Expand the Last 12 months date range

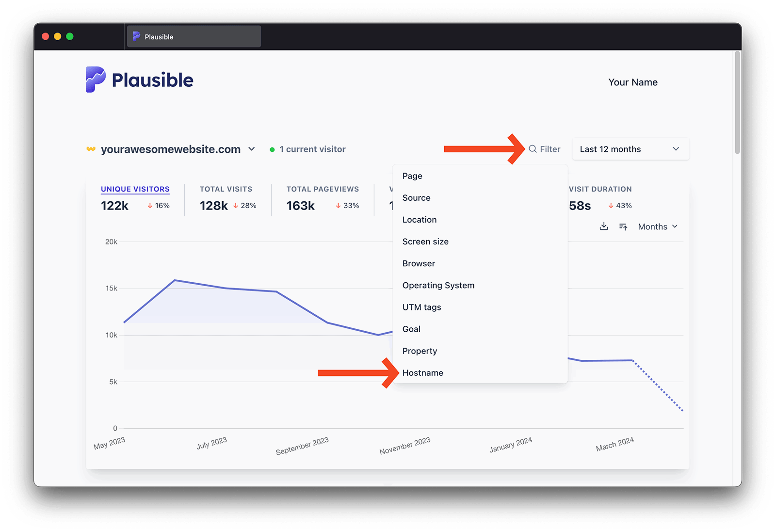630,149
